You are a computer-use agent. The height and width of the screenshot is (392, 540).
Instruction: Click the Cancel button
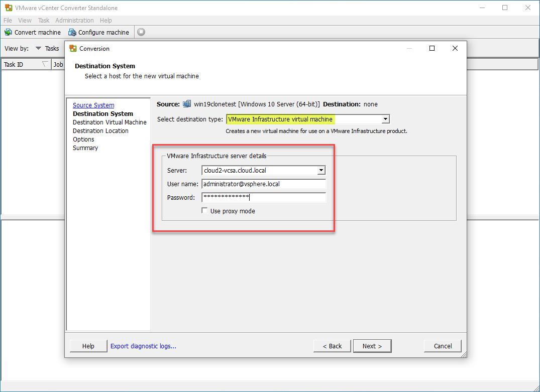pyautogui.click(x=443, y=346)
